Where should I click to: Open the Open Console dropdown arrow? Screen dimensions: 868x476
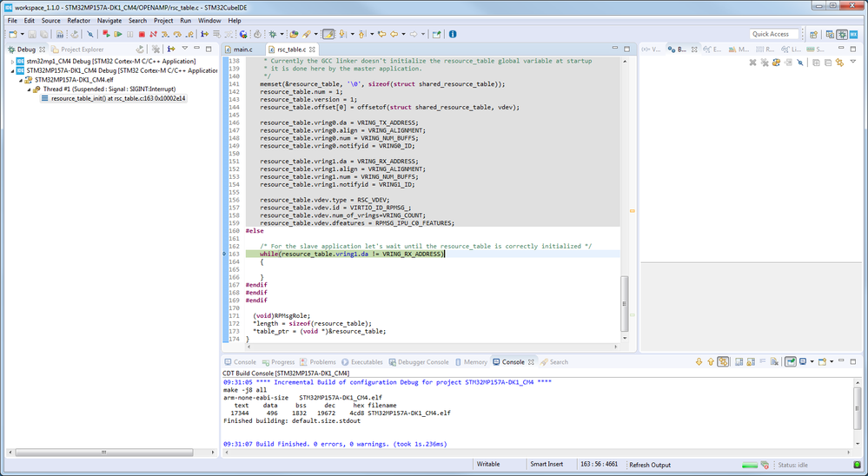[832, 362]
